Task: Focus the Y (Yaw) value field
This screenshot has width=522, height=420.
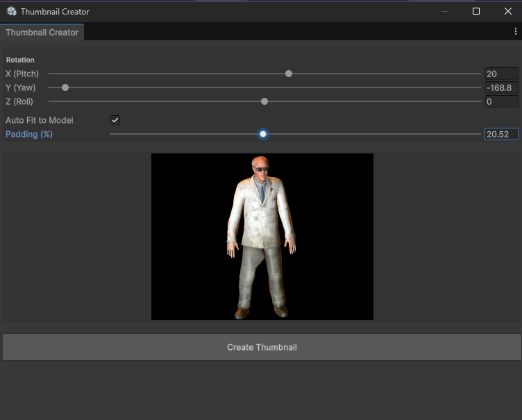Action: [501, 88]
